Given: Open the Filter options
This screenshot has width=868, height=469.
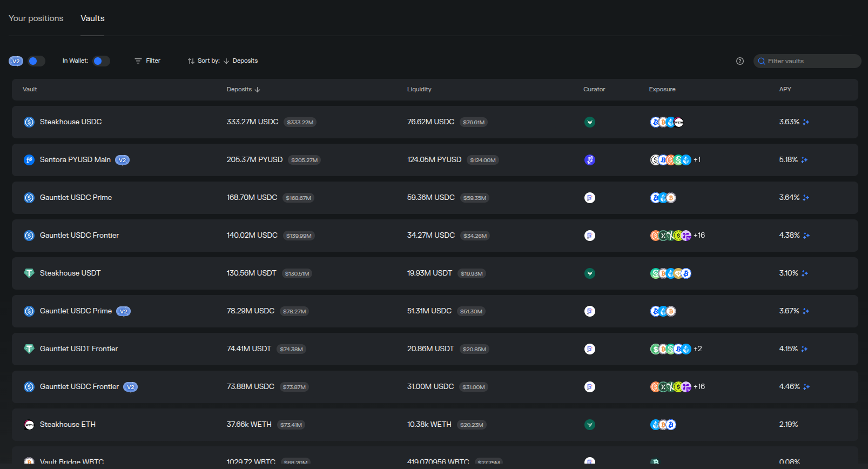Looking at the screenshot, I should click(147, 61).
